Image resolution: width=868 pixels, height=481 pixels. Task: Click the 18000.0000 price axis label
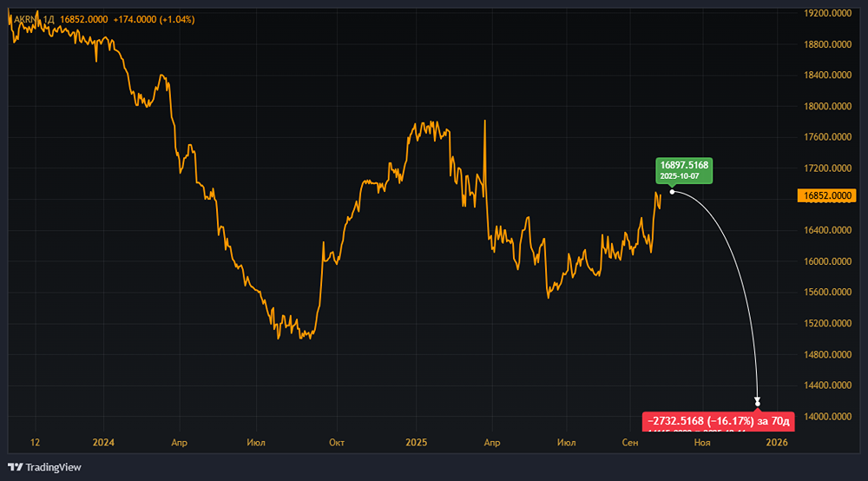(827, 106)
